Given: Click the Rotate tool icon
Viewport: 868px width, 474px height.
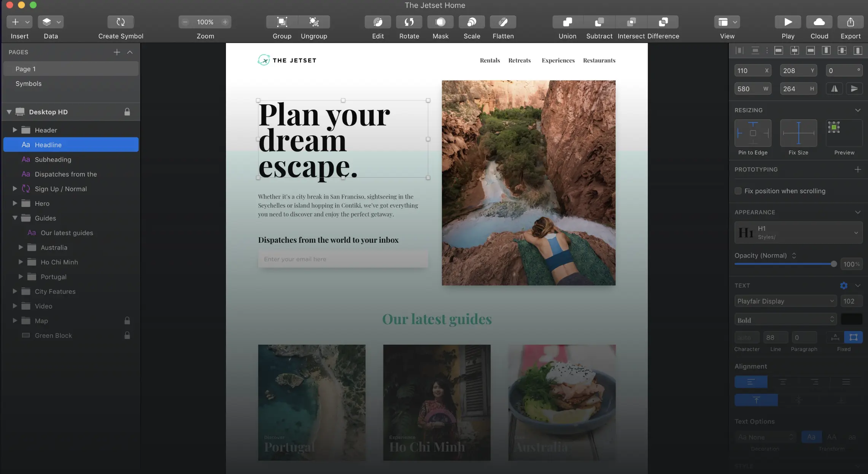Looking at the screenshot, I should [x=409, y=22].
